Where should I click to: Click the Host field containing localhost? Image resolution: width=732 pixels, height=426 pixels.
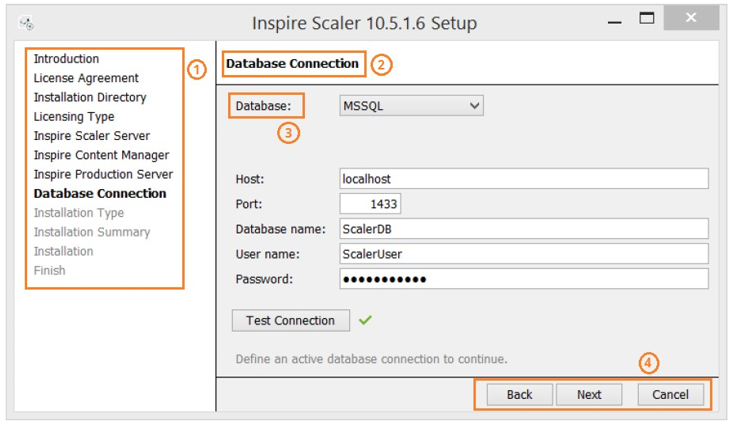click(x=524, y=179)
